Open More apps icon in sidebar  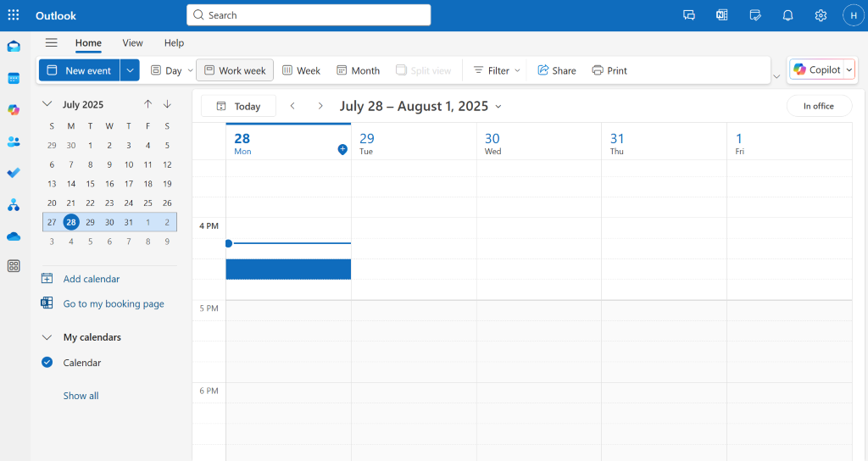coord(14,266)
